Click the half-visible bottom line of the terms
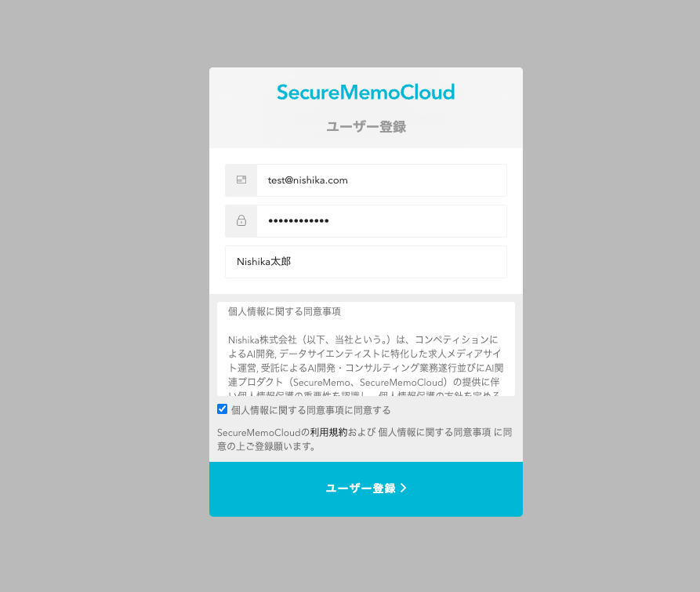 click(x=364, y=394)
